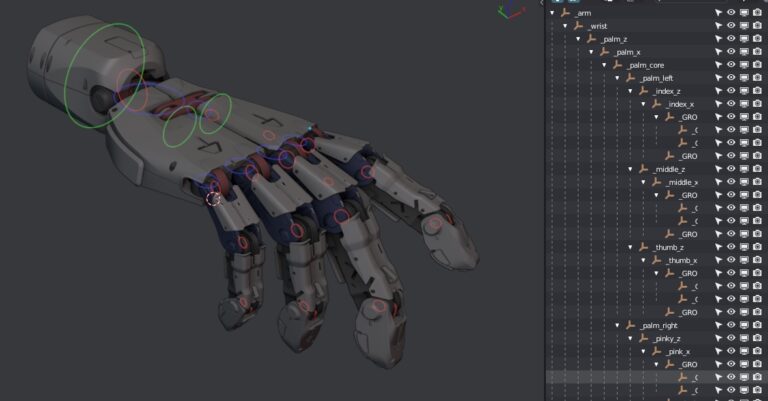Collapse the _palm_right tree node
Viewport: 768px width, 401px height.
pyautogui.click(x=617, y=325)
